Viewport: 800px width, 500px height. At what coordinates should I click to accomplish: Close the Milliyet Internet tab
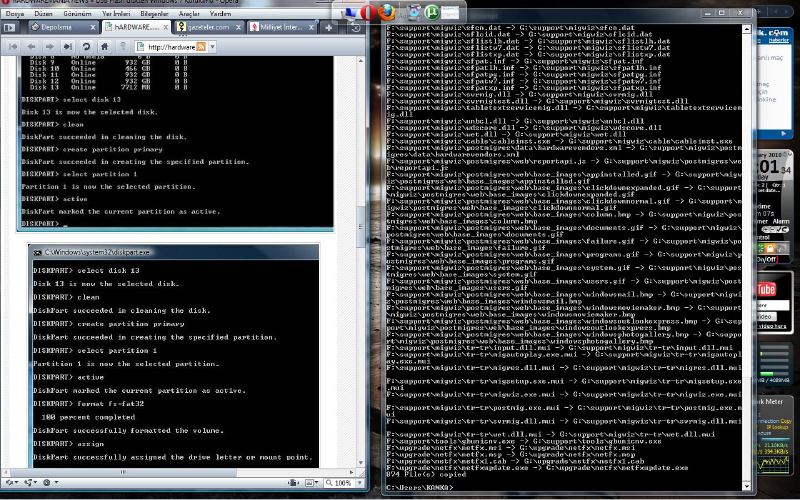coord(311,27)
